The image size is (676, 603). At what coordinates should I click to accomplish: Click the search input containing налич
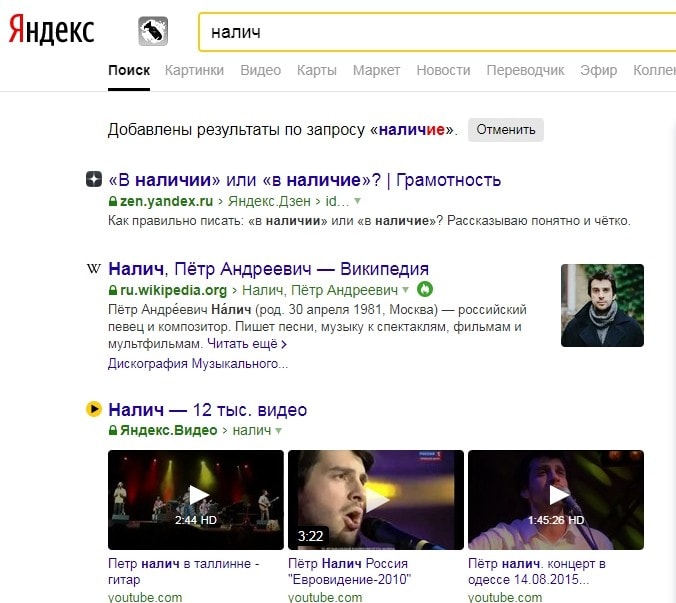[x=437, y=32]
